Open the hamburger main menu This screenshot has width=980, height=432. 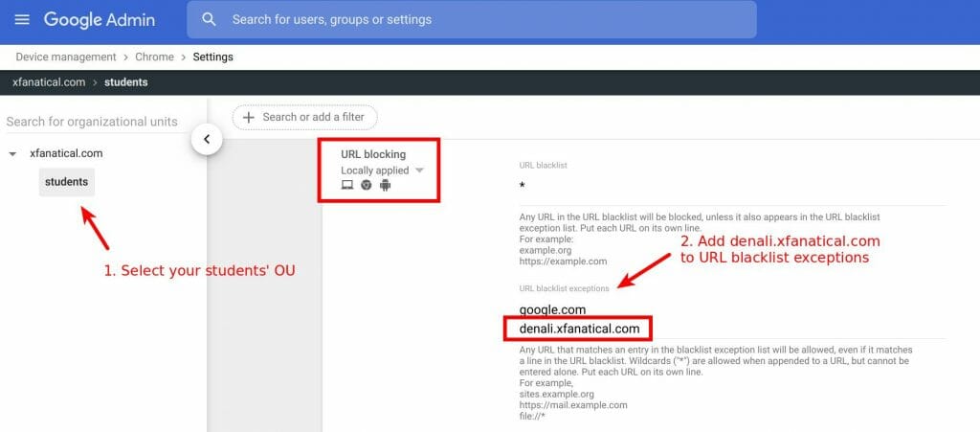22,19
